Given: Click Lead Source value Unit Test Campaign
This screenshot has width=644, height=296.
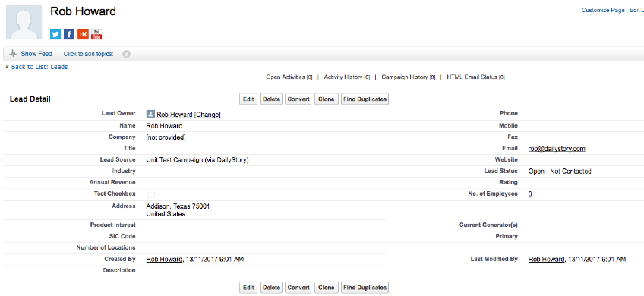Looking at the screenshot, I should (197, 160).
